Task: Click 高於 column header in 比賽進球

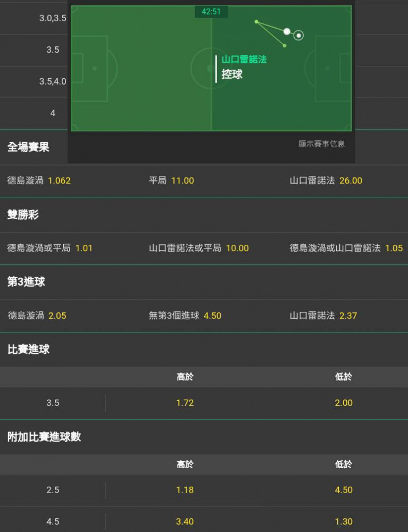Action: coord(185,377)
